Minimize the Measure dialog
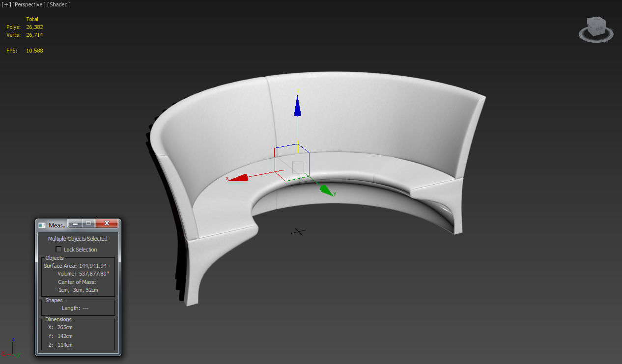Screen dimensions: 622x364 point(75,224)
